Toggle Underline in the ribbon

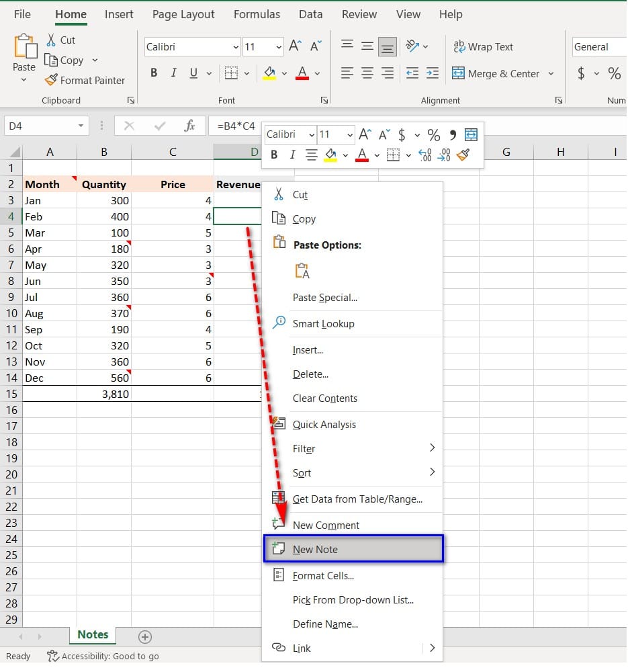click(x=193, y=73)
